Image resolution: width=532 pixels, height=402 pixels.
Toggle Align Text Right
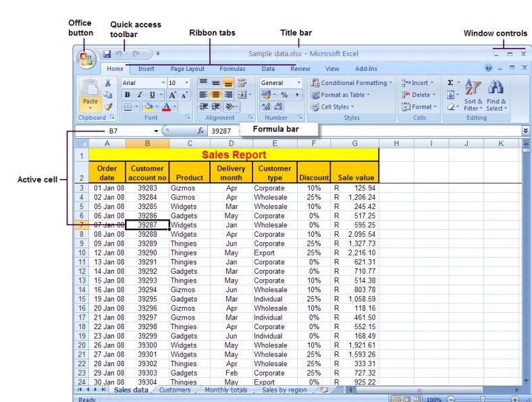click(x=228, y=95)
